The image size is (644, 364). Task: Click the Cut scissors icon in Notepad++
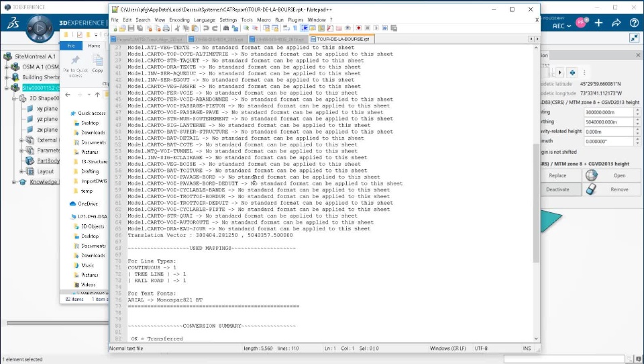tap(177, 28)
